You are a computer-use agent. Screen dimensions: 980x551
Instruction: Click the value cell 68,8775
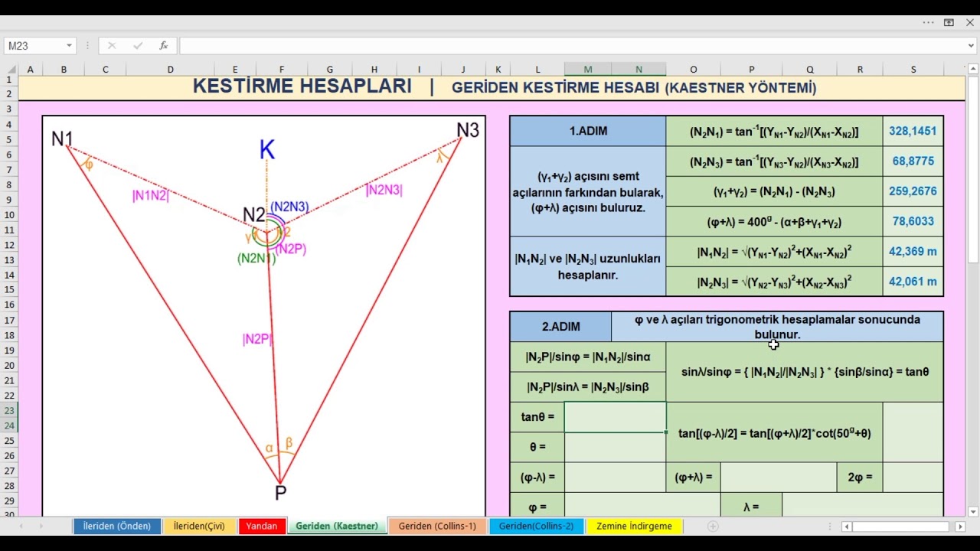tap(913, 161)
